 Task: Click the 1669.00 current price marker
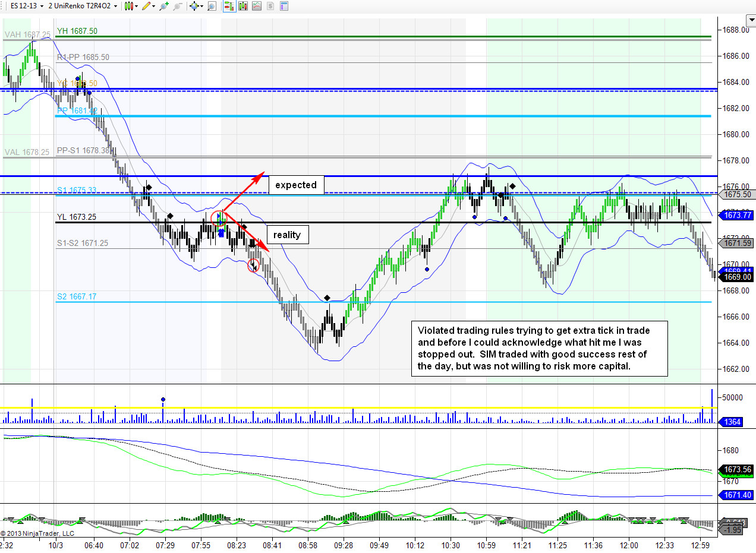[736, 277]
